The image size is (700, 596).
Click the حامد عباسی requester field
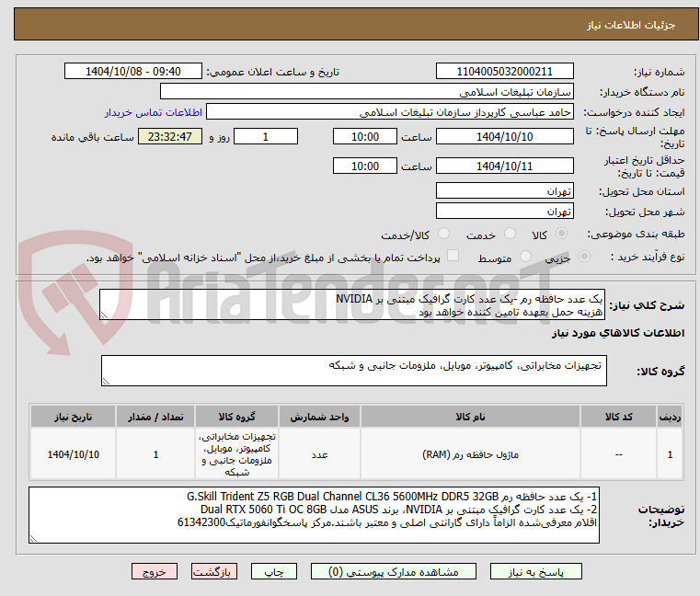coord(390,111)
